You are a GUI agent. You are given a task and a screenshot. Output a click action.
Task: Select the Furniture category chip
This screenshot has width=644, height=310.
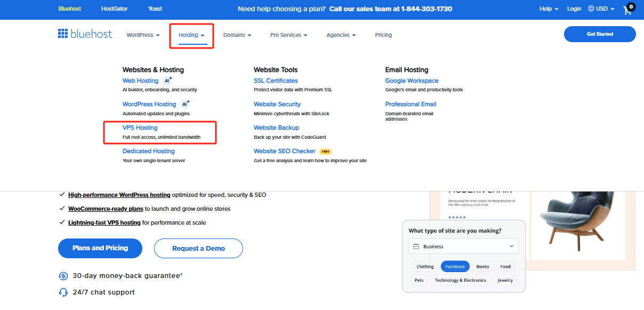point(455,266)
